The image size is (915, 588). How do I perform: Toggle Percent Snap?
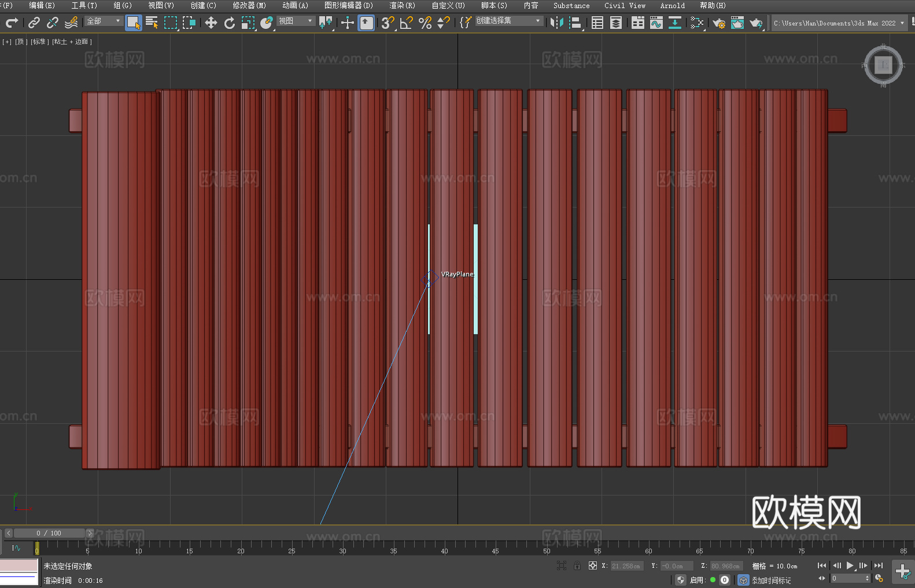425,23
